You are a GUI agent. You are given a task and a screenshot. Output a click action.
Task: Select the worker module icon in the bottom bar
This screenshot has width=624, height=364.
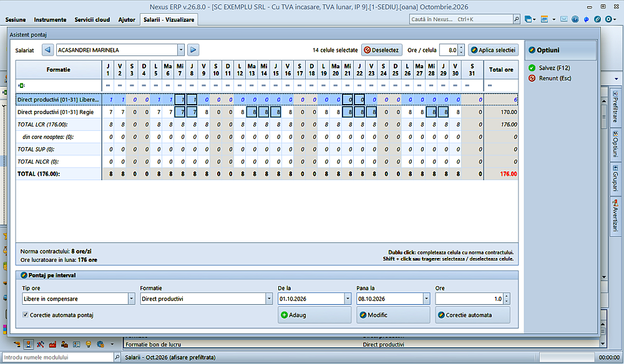28,344
